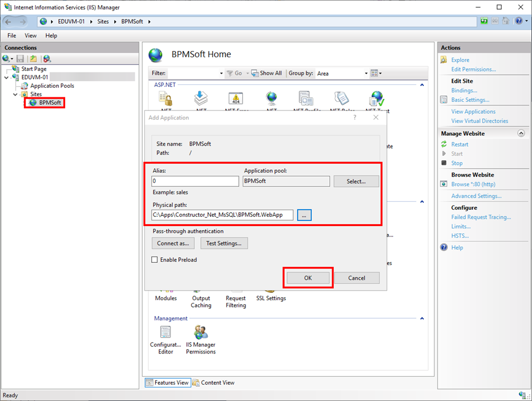Click into the Alias input field
This screenshot has height=401, width=532.
[195, 181]
